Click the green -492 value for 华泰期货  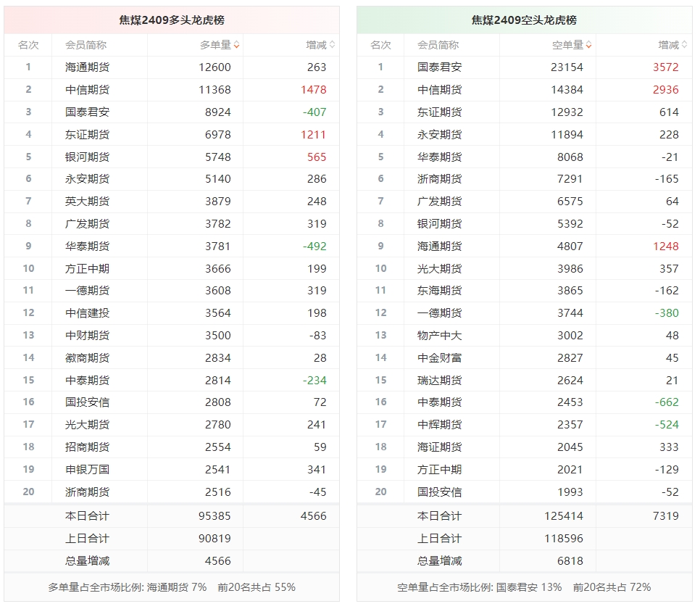pyautogui.click(x=314, y=246)
